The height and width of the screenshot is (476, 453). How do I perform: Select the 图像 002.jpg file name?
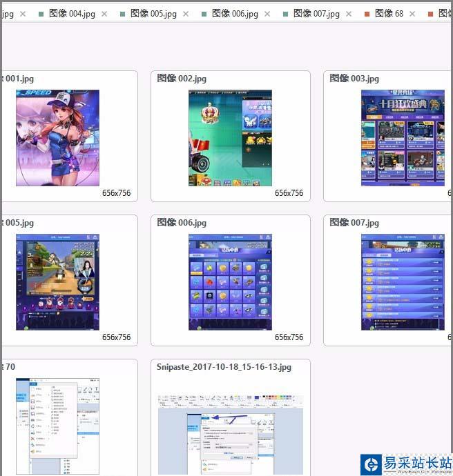tap(182, 79)
